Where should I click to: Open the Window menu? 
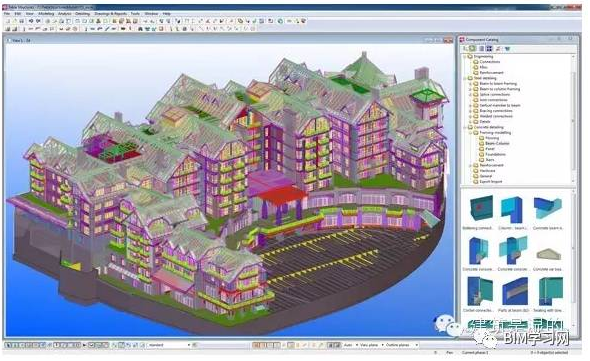151,14
